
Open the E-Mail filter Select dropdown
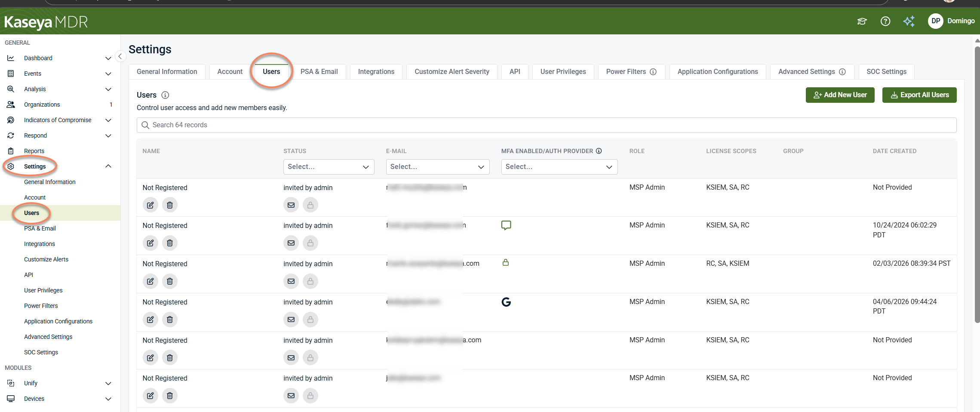click(x=438, y=167)
